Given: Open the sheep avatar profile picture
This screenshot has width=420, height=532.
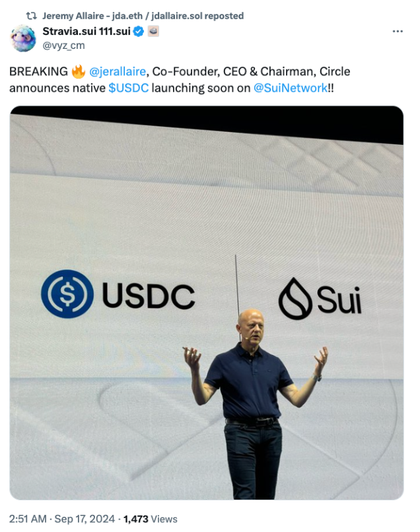Looking at the screenshot, I should tap(23, 38).
